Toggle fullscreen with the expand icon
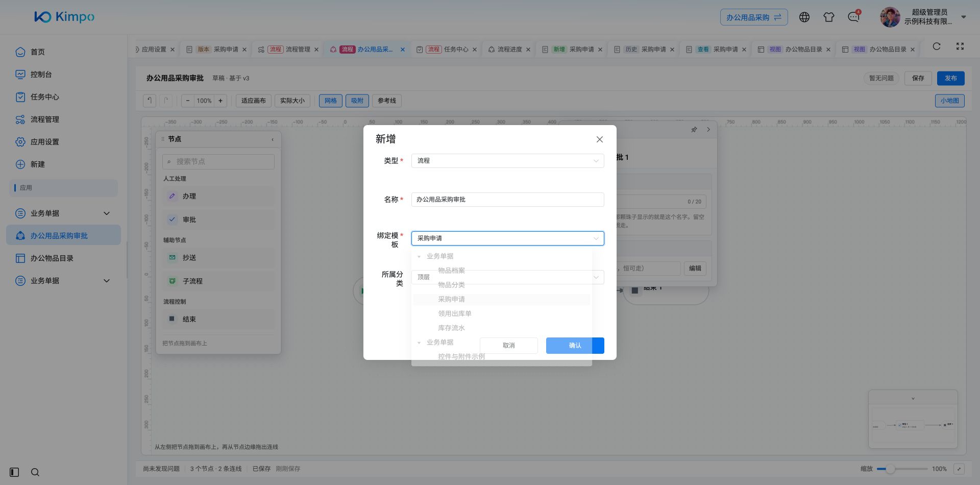This screenshot has height=485, width=980. tap(960, 46)
